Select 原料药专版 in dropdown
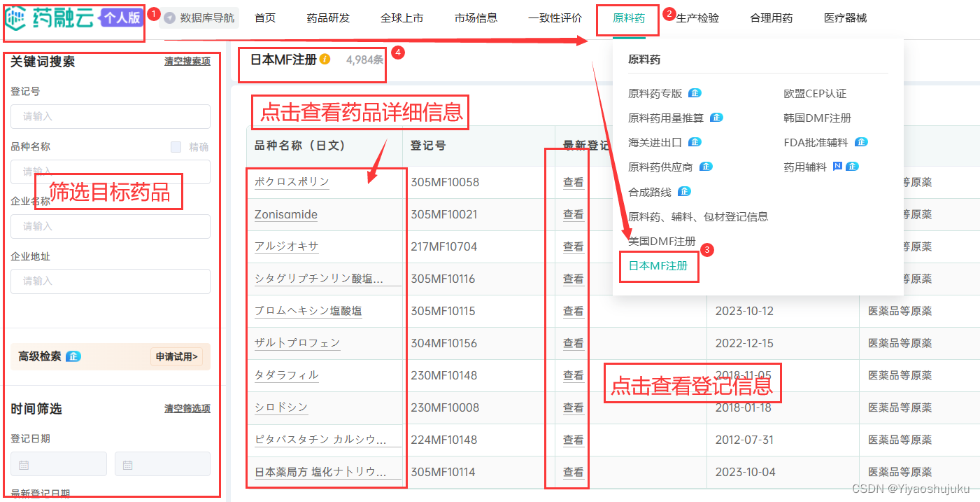This screenshot has height=502, width=980. click(655, 93)
